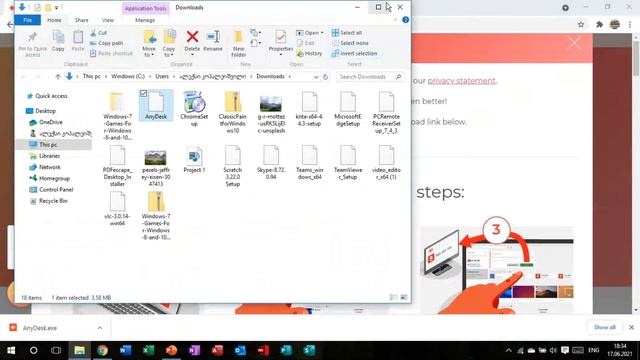640x360 pixels.
Task: Select OneDrive in navigation pane
Action: [x=51, y=122]
